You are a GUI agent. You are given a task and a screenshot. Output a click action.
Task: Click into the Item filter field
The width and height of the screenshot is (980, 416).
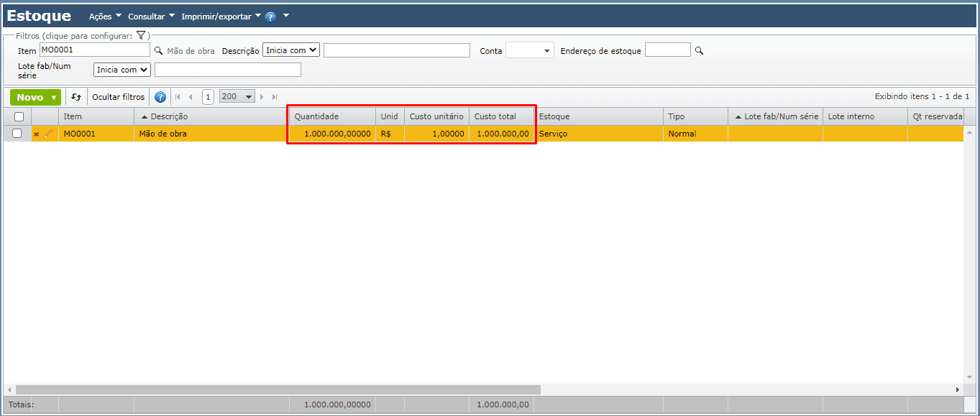(x=94, y=50)
